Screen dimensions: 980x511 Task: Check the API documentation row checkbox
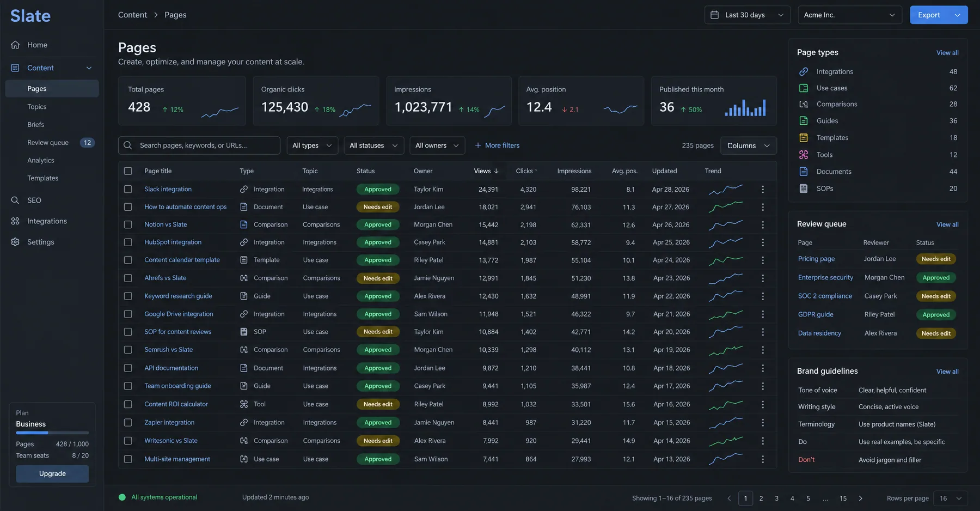point(128,368)
